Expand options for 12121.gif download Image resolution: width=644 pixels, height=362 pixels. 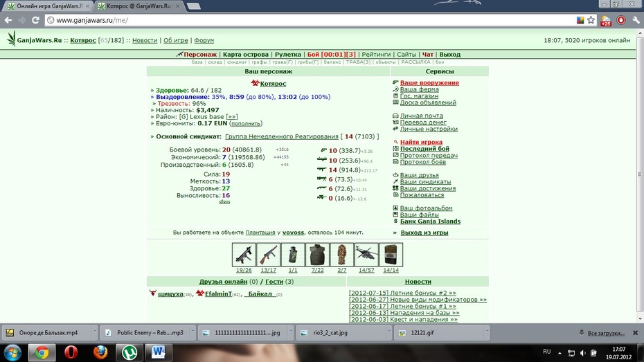point(487,332)
